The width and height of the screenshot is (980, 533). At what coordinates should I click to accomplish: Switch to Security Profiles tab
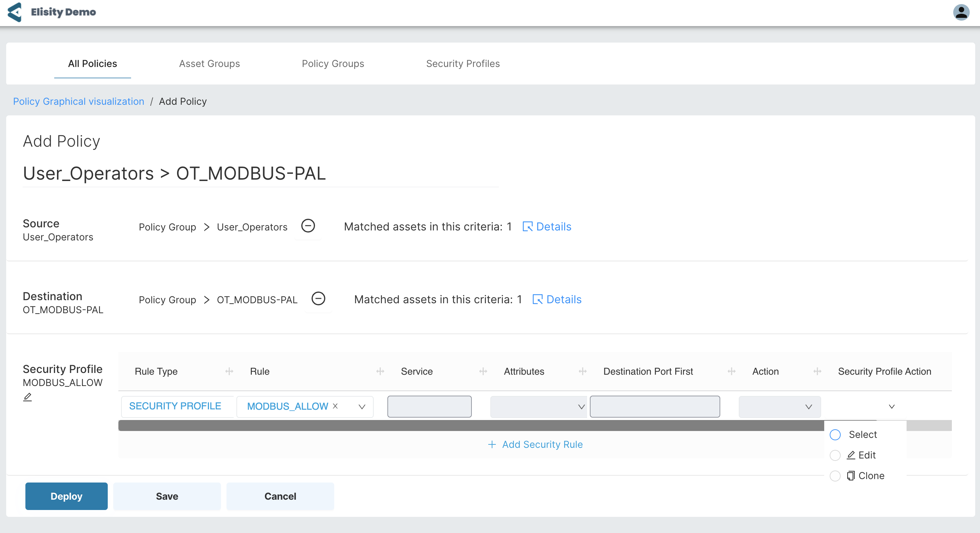[x=463, y=64]
